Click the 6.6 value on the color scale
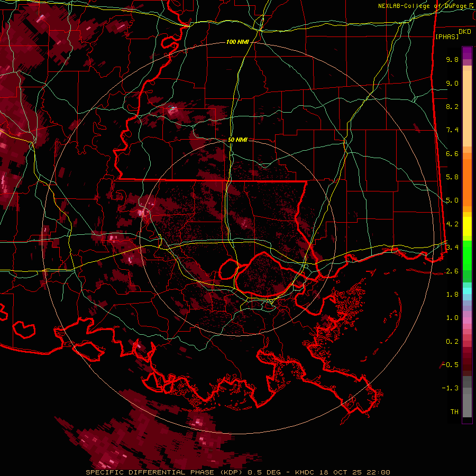The width and height of the screenshot is (476, 476). pyautogui.click(x=452, y=153)
